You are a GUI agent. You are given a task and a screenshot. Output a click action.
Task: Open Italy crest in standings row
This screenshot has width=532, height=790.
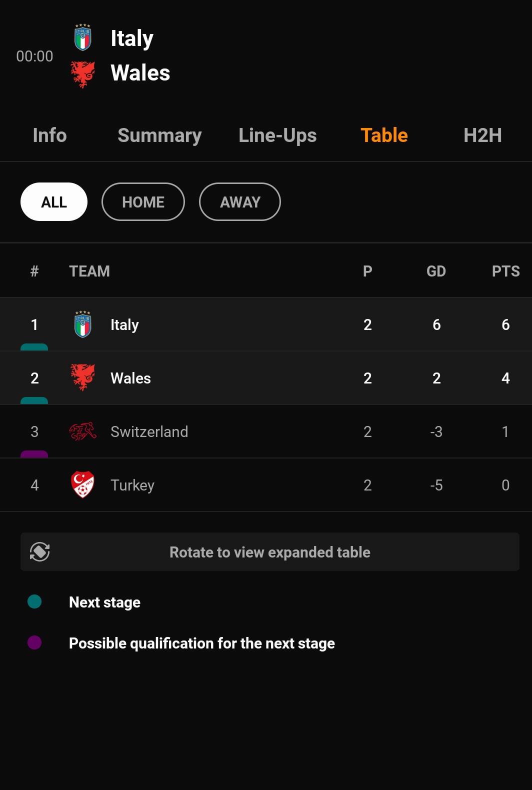click(82, 324)
